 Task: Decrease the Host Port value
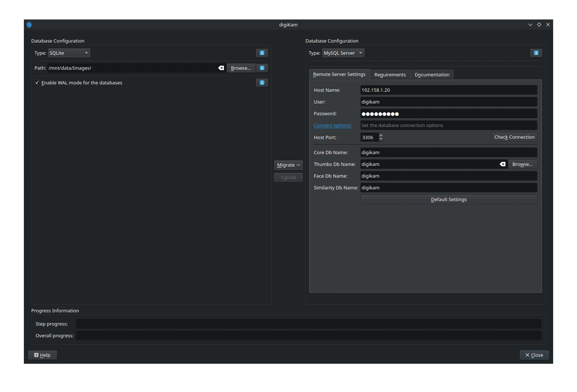coord(381,139)
